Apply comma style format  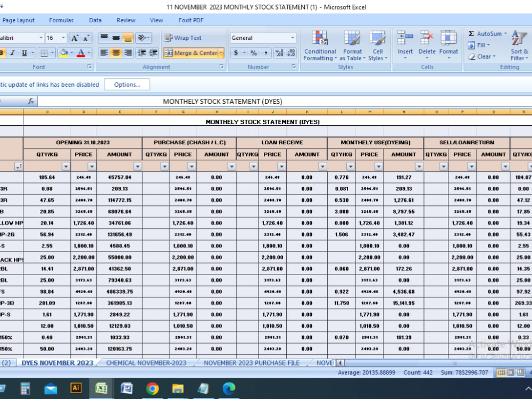tap(265, 53)
